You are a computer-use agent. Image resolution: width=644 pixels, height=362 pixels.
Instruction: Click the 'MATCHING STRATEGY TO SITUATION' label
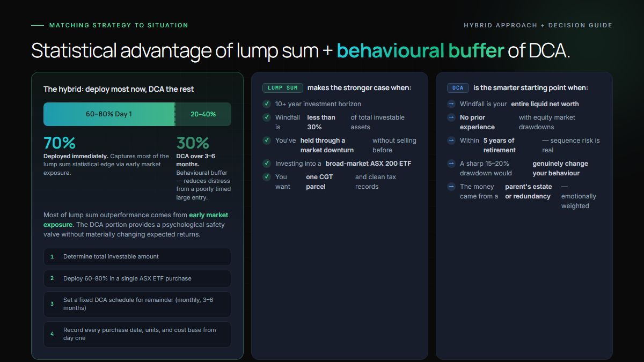point(119,25)
